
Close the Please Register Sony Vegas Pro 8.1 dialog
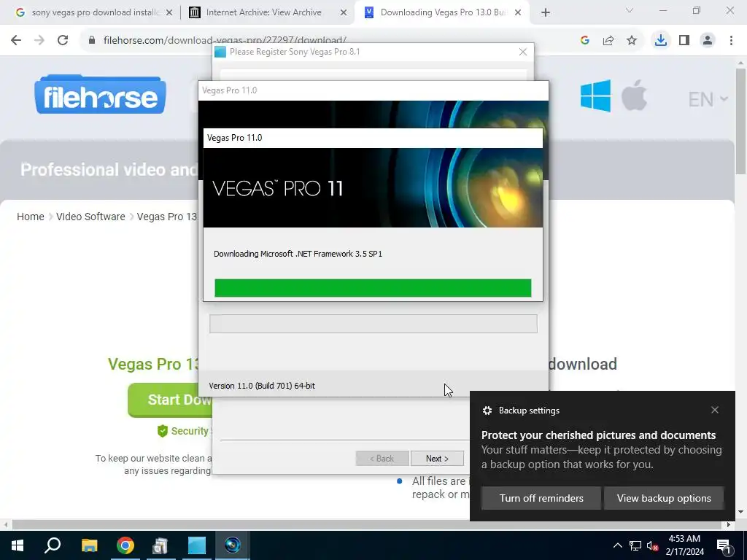click(522, 52)
